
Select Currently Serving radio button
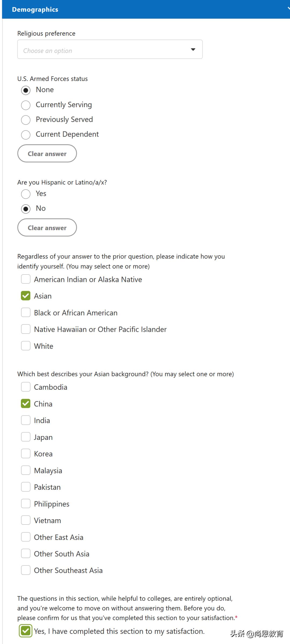[x=26, y=105]
